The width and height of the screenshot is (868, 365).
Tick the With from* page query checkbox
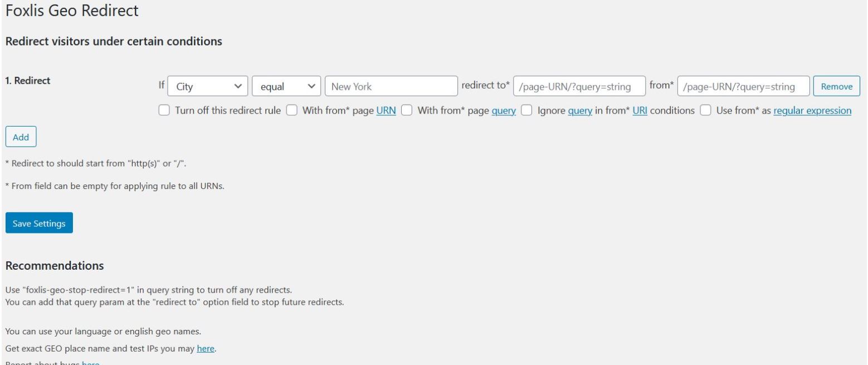point(407,110)
